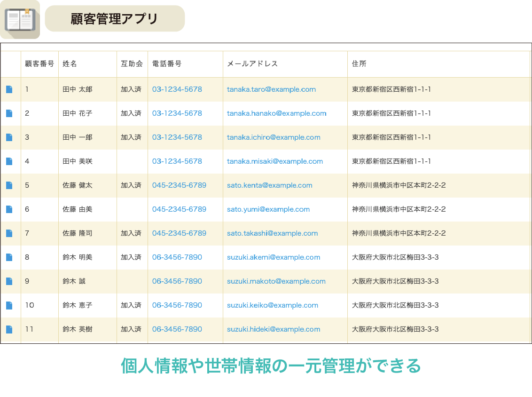
Task: Open suzuki.akemi@example.com email link
Action: (274, 257)
